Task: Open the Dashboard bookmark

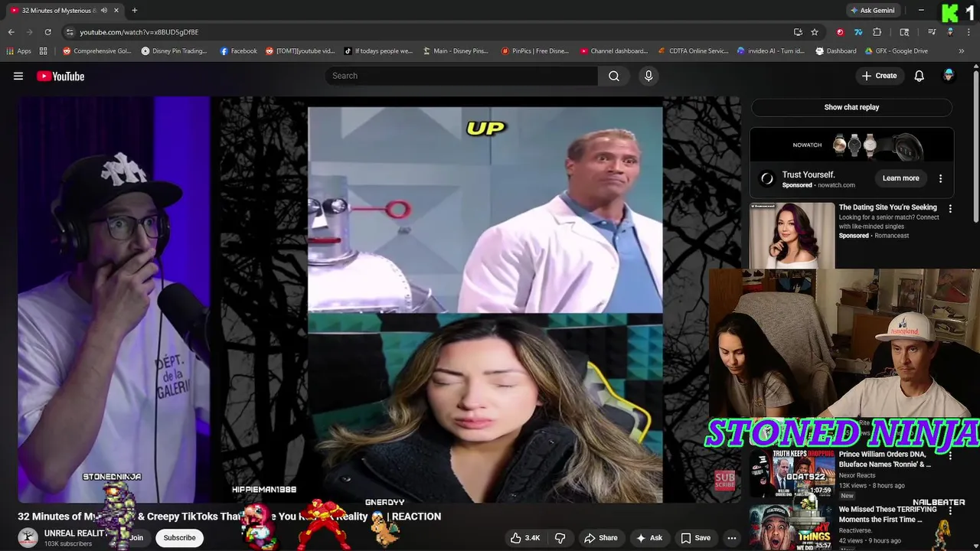Action: (836, 51)
